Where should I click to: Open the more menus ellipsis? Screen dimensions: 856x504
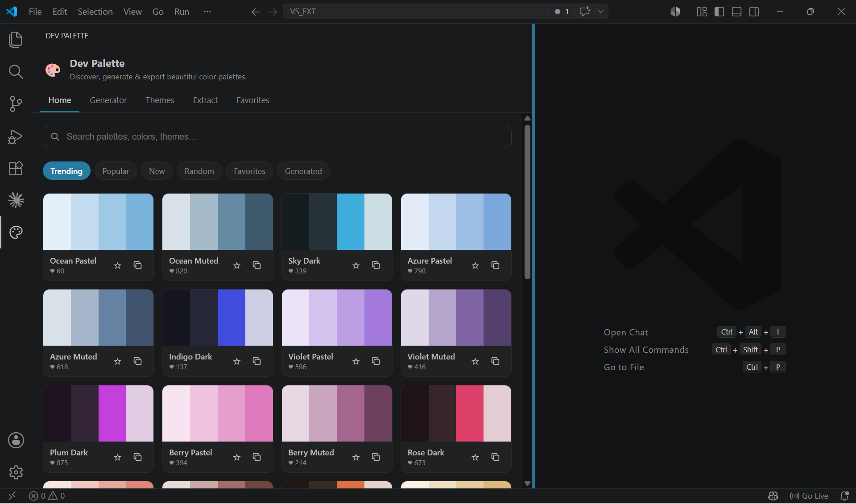[x=207, y=12]
